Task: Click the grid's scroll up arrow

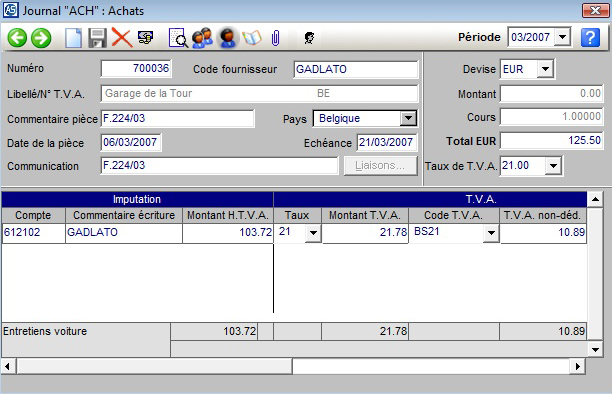Action: click(x=595, y=200)
